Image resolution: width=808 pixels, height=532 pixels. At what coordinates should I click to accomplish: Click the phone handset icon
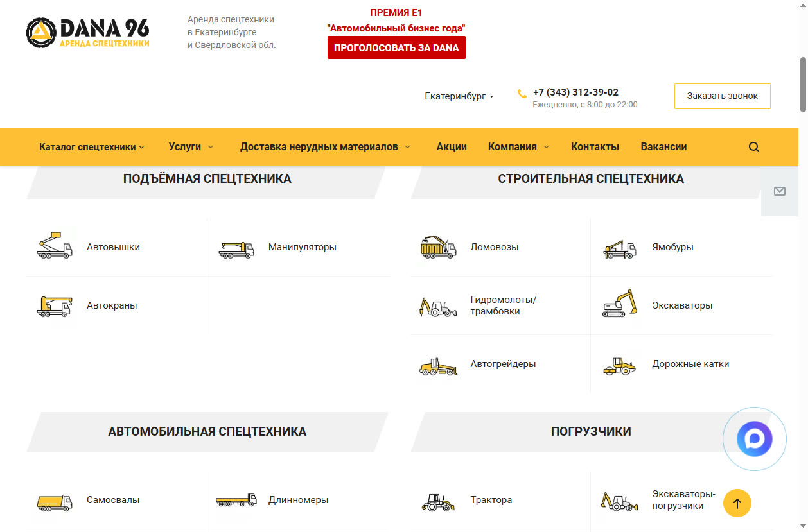click(522, 93)
